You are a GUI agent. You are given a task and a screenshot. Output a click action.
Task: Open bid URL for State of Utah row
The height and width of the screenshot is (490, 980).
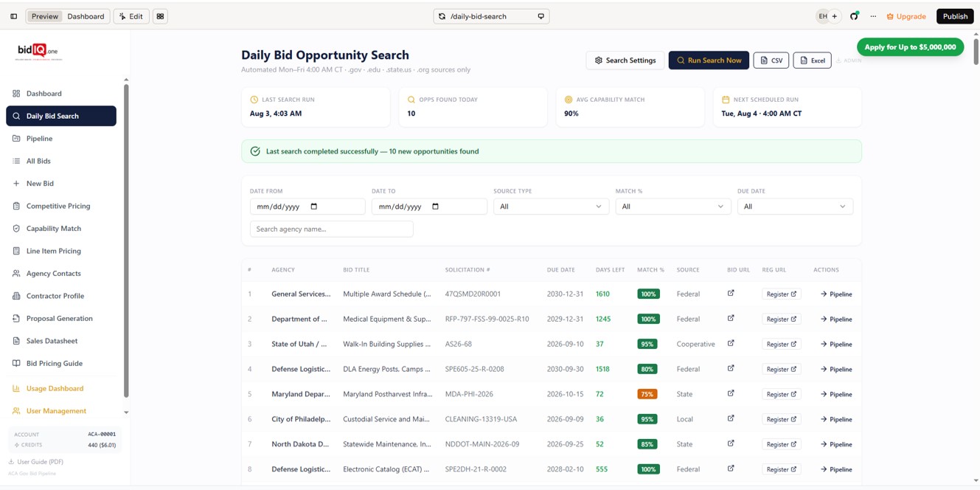(x=731, y=344)
